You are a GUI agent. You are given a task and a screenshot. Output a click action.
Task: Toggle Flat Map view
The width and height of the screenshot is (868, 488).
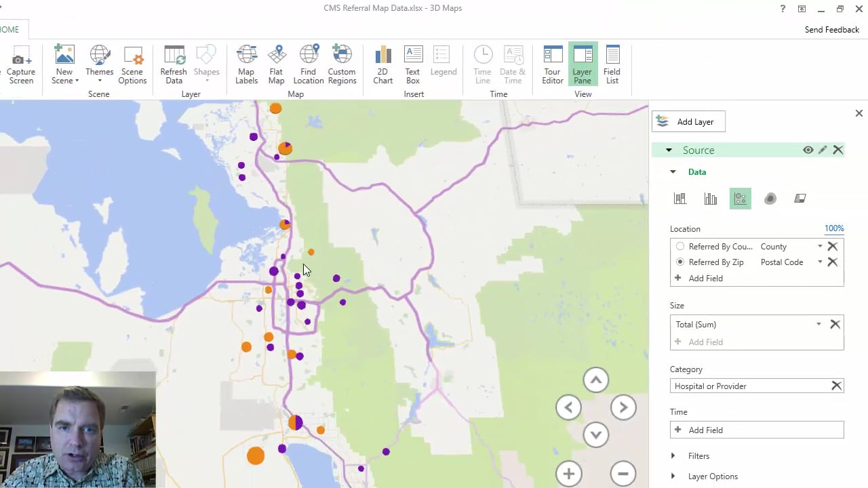276,65
